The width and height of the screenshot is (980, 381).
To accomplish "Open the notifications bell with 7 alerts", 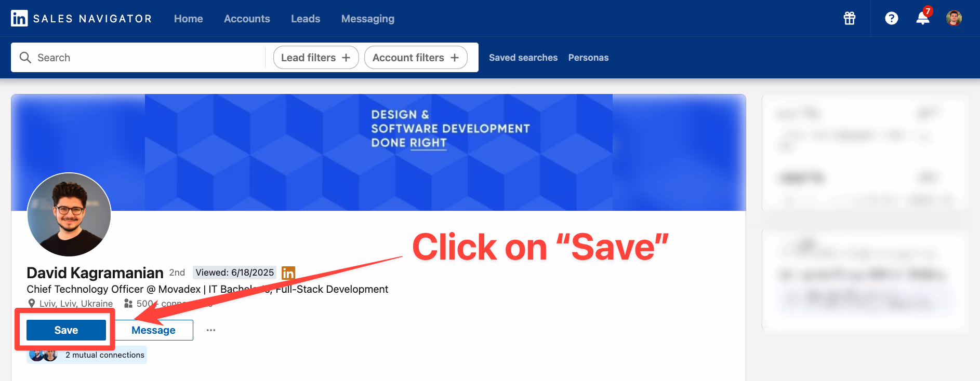I will (x=923, y=17).
